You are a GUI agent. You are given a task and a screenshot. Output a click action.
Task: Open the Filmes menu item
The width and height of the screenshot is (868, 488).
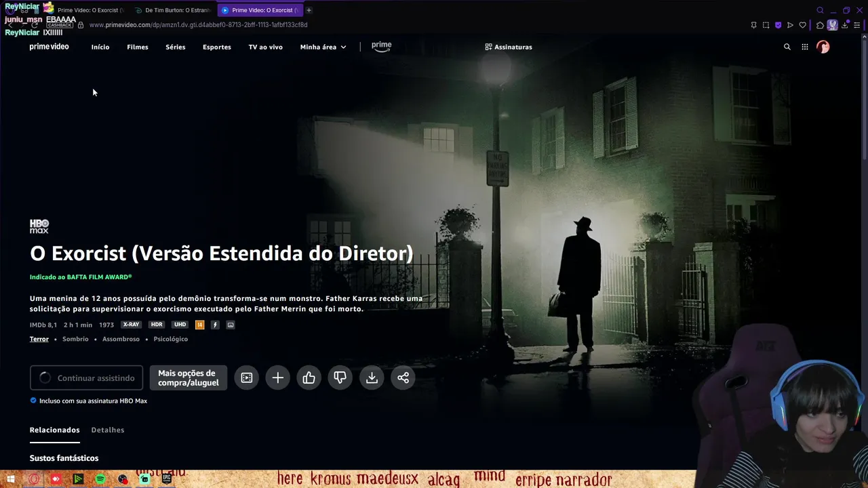pyautogui.click(x=138, y=47)
